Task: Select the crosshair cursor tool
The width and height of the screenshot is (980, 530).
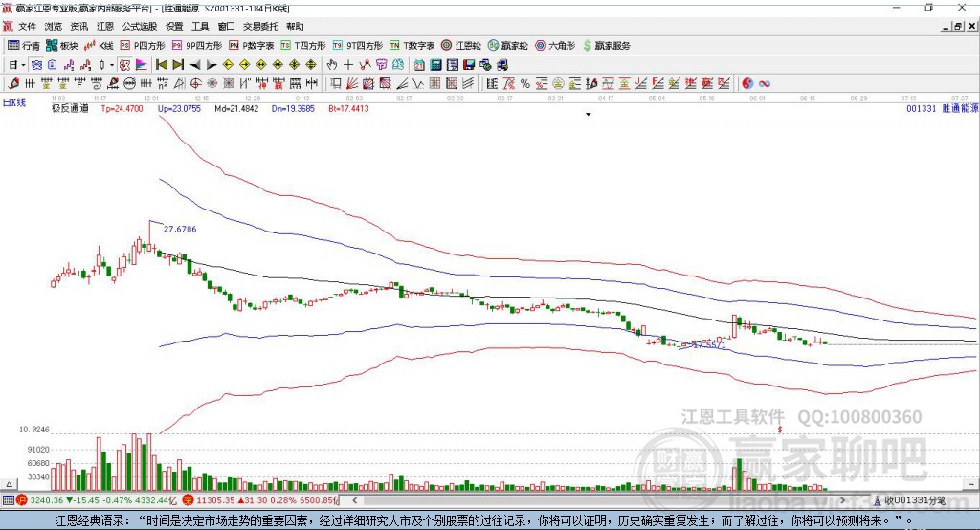Action: [x=348, y=64]
